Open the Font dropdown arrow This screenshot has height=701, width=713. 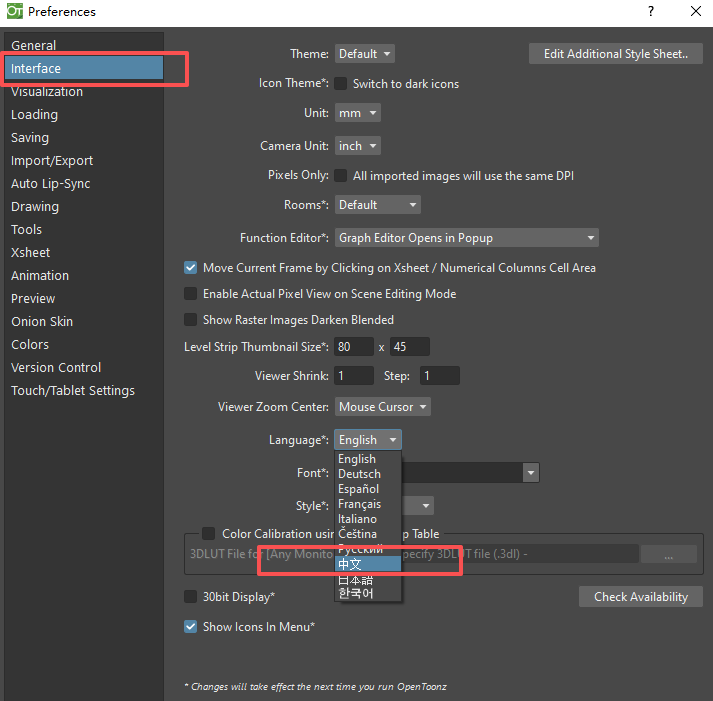pyautogui.click(x=531, y=473)
